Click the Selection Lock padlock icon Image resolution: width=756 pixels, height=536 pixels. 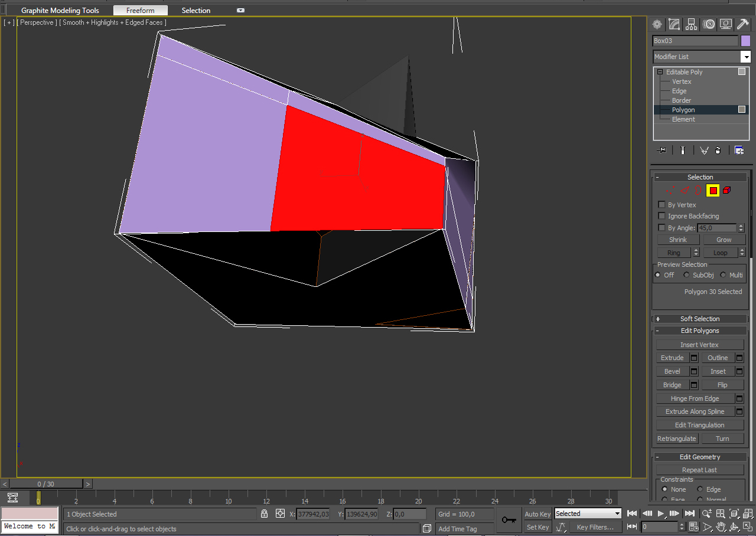[x=265, y=514]
